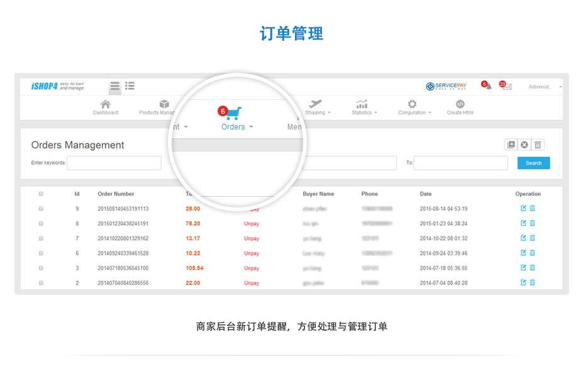Click the notification bell with badge 5
The image size is (588, 376).
coord(487,86)
